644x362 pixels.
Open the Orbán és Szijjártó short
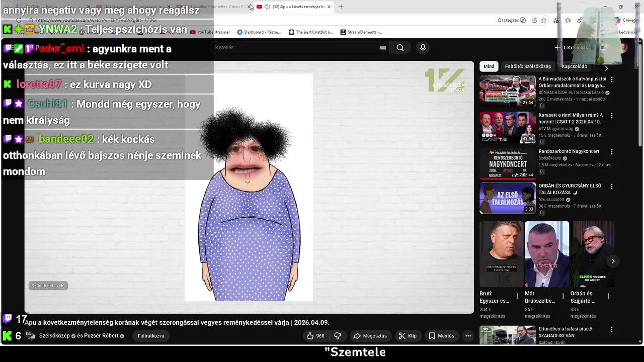[592, 254]
